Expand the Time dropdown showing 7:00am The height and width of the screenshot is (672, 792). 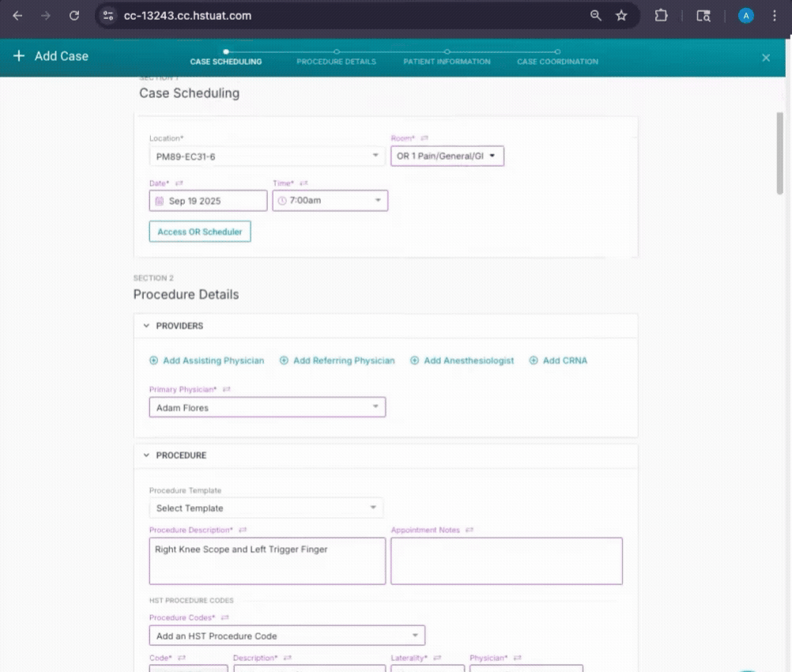(x=330, y=201)
